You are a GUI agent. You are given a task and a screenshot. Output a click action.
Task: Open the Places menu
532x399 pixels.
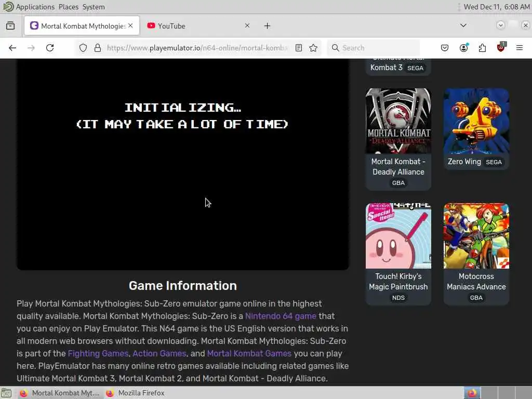pyautogui.click(x=68, y=7)
